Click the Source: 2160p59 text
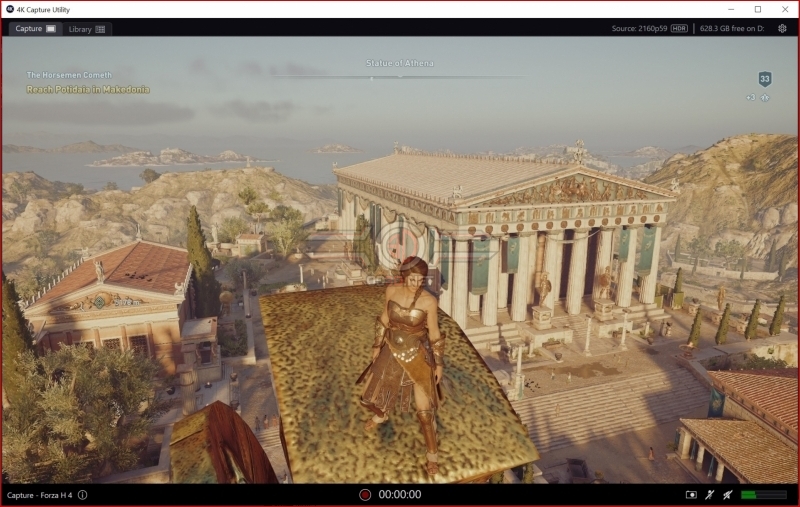Screen dimensions: 800x507 pos(639,29)
